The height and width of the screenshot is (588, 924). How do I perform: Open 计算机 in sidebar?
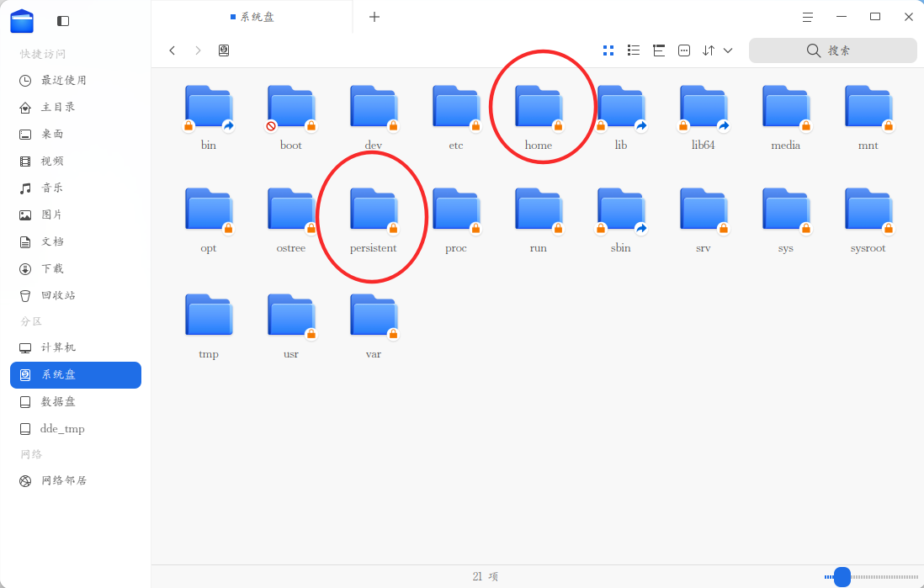(x=76, y=347)
